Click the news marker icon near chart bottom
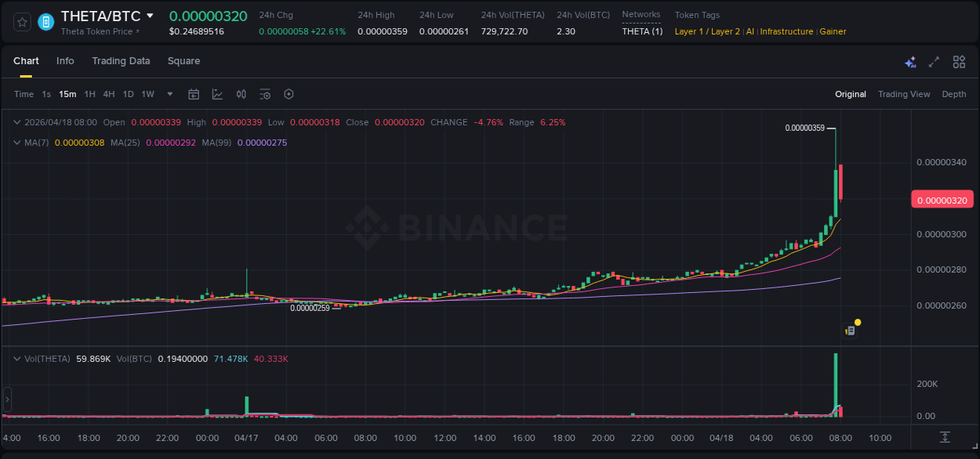980x459 pixels. pos(850,331)
